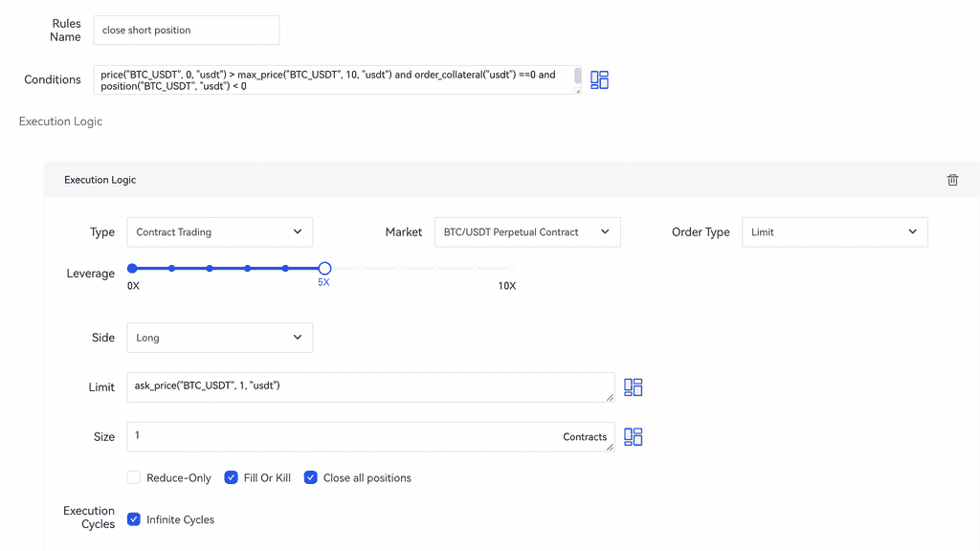Expand the Side dropdown showing Long
The width and height of the screenshot is (980, 551).
coord(219,338)
